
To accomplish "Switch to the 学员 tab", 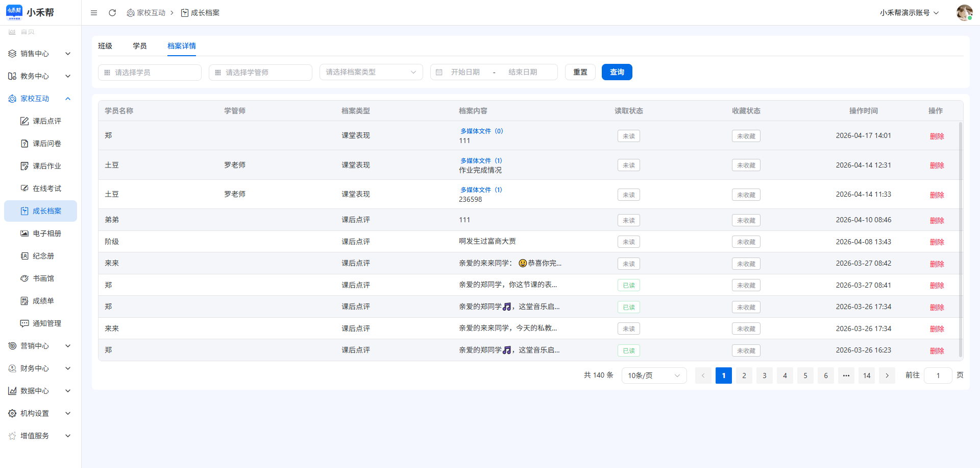I will pos(140,46).
